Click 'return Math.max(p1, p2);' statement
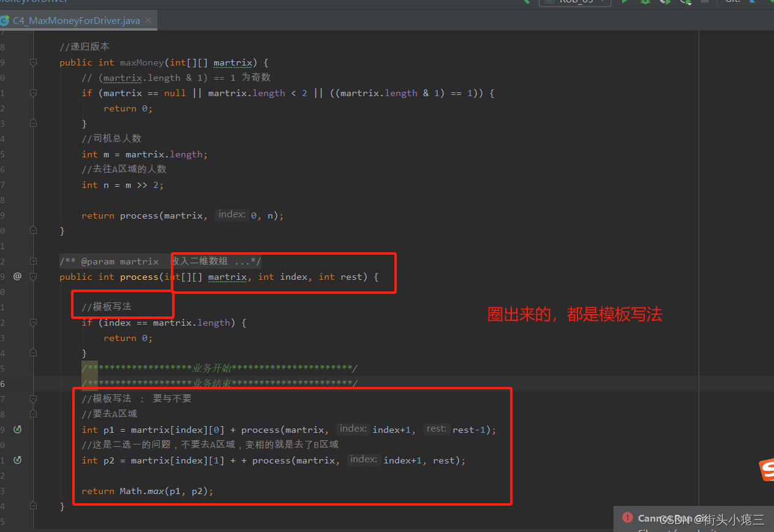The image size is (774, 532). point(148,491)
